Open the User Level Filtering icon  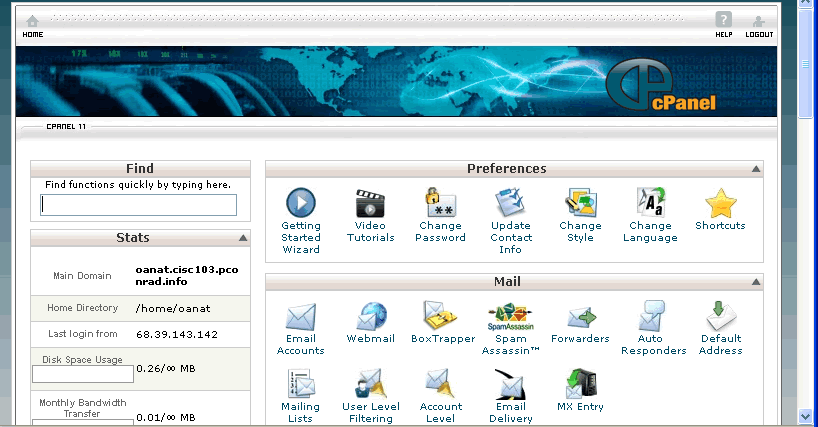point(370,383)
